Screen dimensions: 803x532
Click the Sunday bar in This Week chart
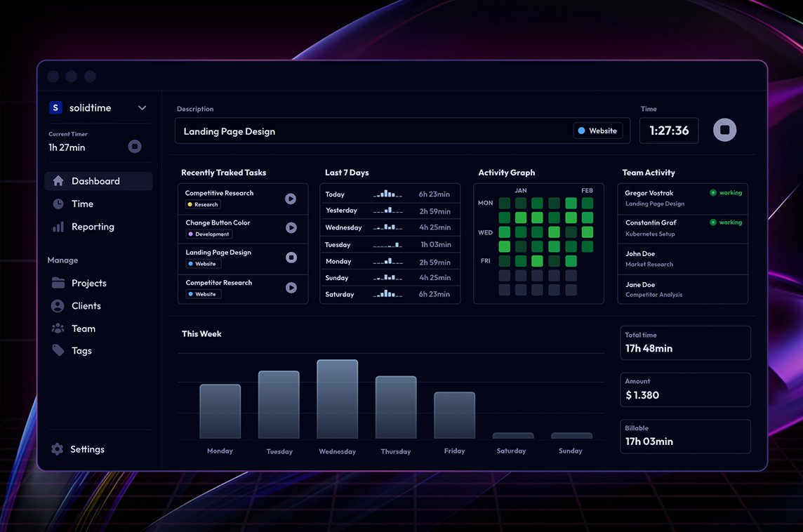(x=571, y=436)
